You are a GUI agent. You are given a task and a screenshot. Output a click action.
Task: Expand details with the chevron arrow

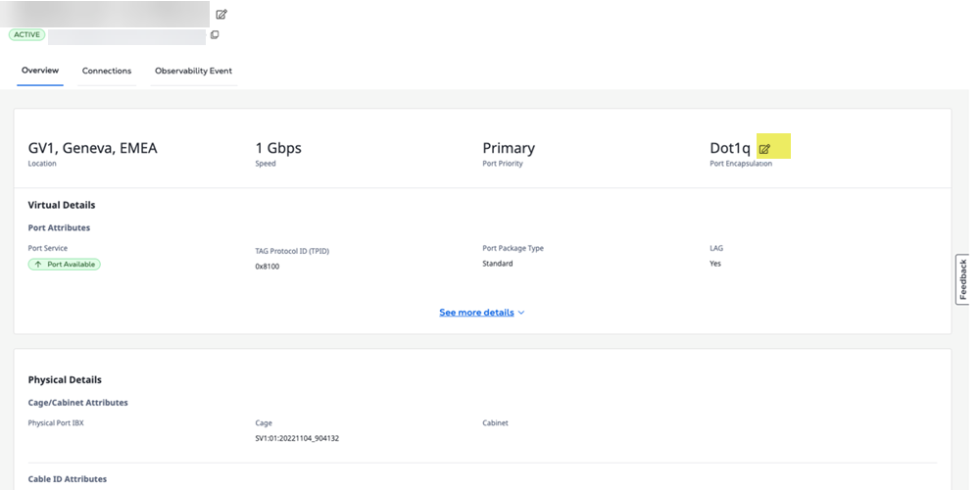coord(521,313)
